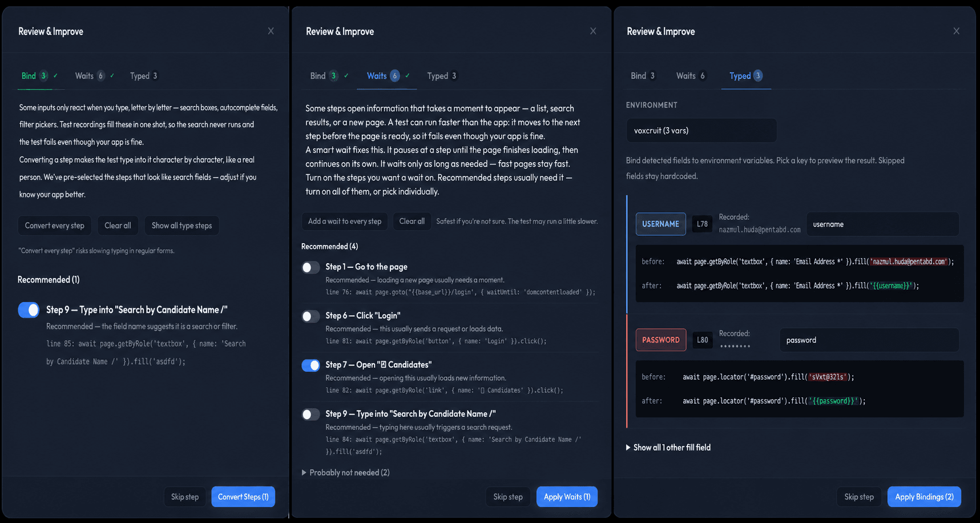Click Recommended (1) heading text
Screen dimensions: 980x523
tap(49, 280)
